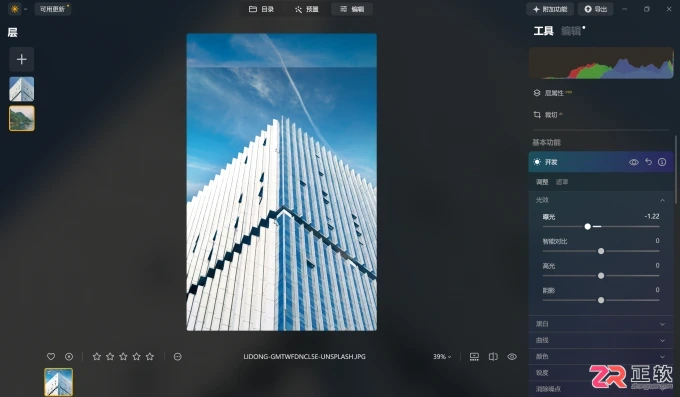
Task: Open dropdown arrow next to Luminar logo
Action: [x=26, y=9]
